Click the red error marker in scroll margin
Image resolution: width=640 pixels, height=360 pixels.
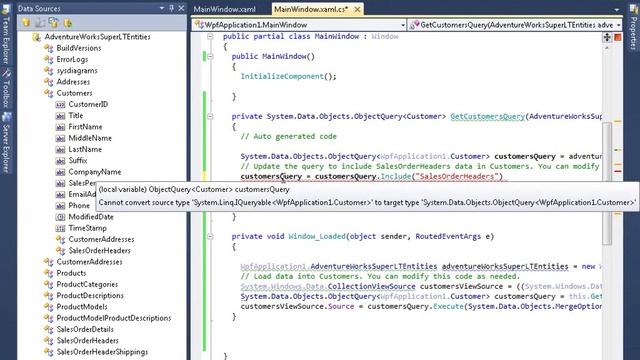[x=618, y=171]
